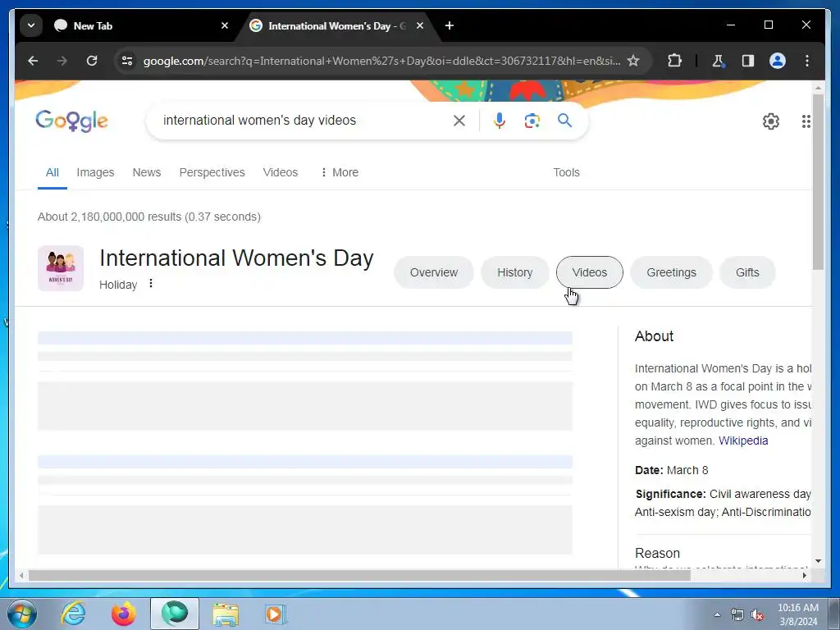The width and height of the screenshot is (840, 630).
Task: Open Windows Explorer folder on taskbar
Action: point(226,614)
